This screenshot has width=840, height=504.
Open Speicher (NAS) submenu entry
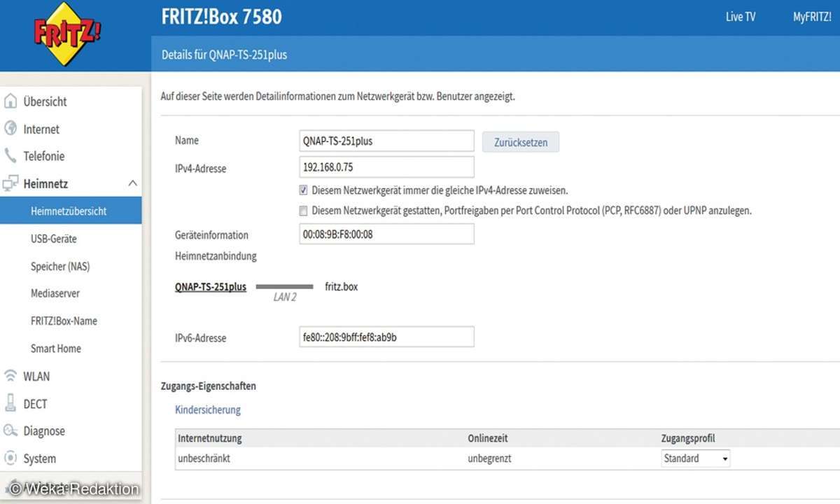(60, 267)
